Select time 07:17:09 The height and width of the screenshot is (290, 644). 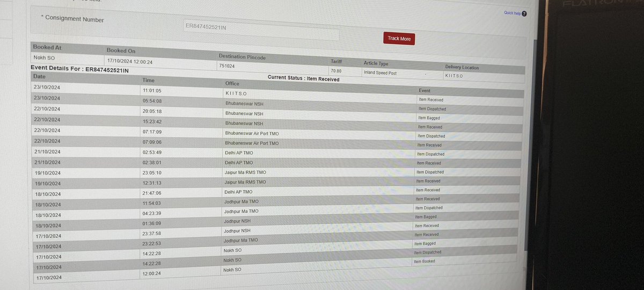click(152, 132)
